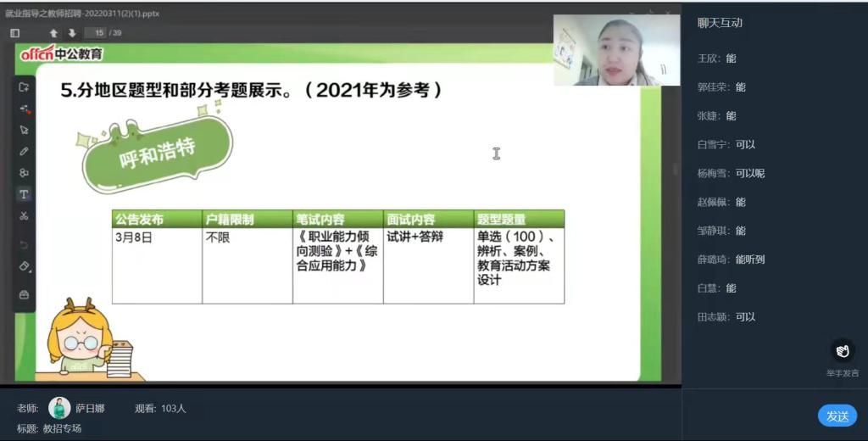This screenshot has height=441, width=868.
Task: Select the pencil drawing tool
Action: click(24, 151)
